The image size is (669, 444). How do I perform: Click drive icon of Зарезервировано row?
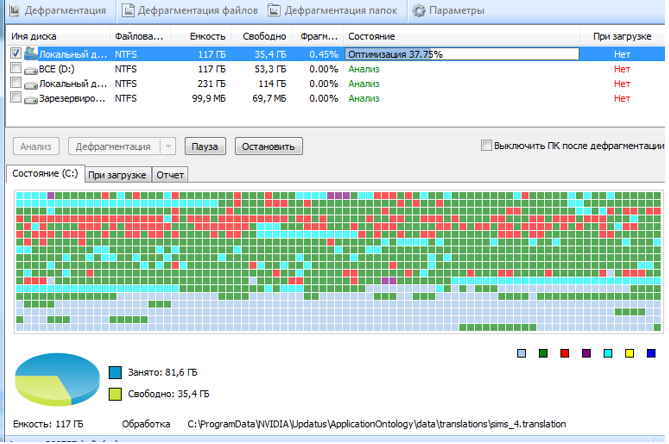point(31,99)
